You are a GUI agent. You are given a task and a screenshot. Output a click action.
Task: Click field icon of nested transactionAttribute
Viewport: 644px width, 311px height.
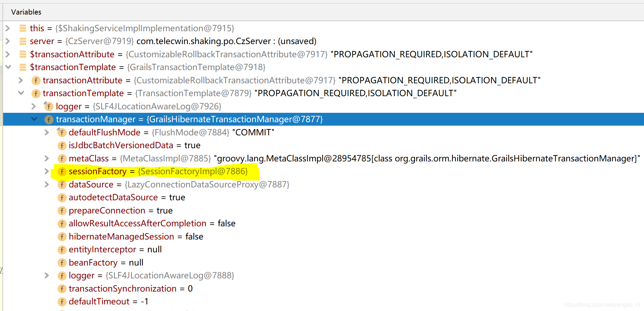[x=36, y=81]
